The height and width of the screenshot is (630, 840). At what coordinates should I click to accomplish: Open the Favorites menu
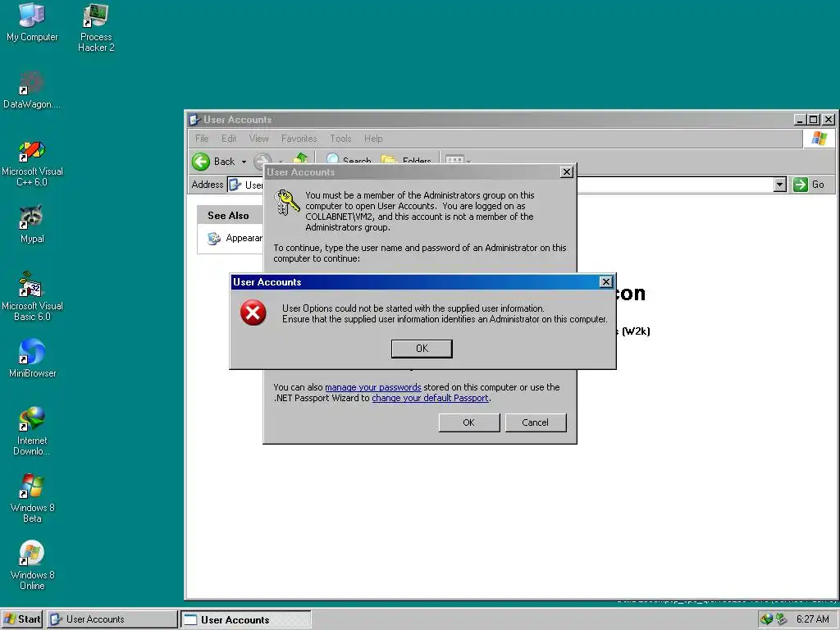click(x=299, y=139)
